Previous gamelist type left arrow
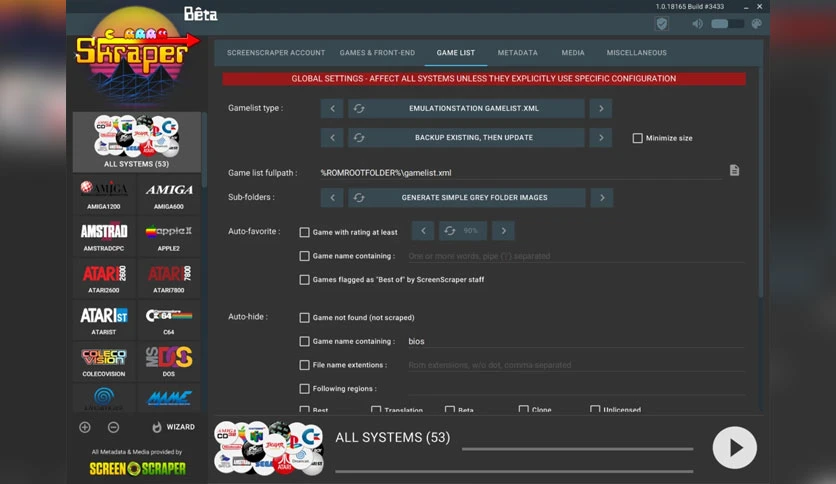836x484 pixels. click(x=332, y=108)
